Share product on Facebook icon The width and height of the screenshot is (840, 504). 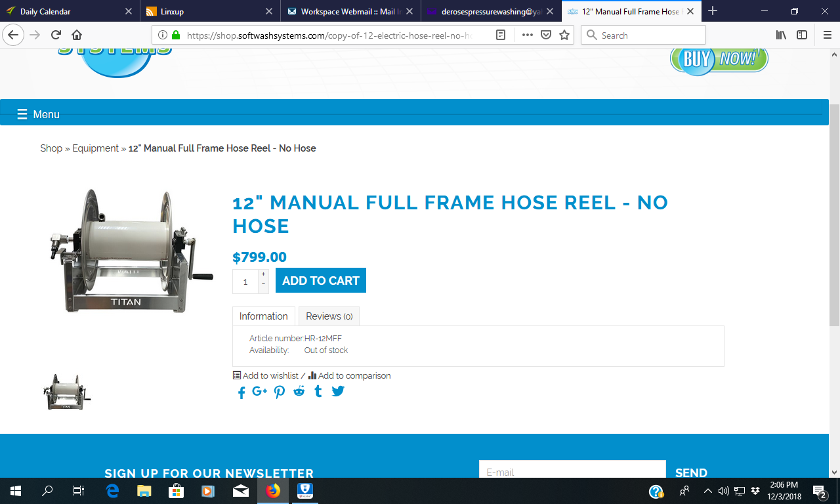(x=241, y=392)
